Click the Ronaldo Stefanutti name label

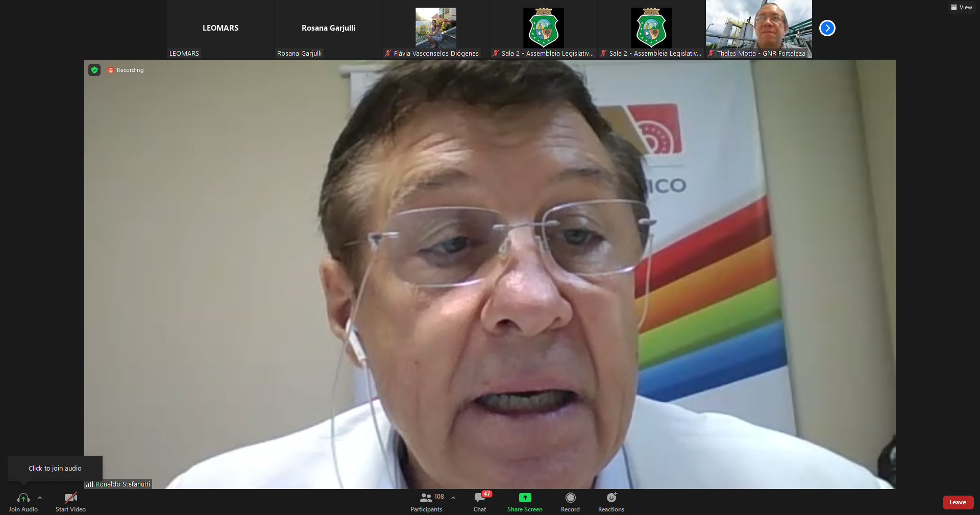pos(122,484)
